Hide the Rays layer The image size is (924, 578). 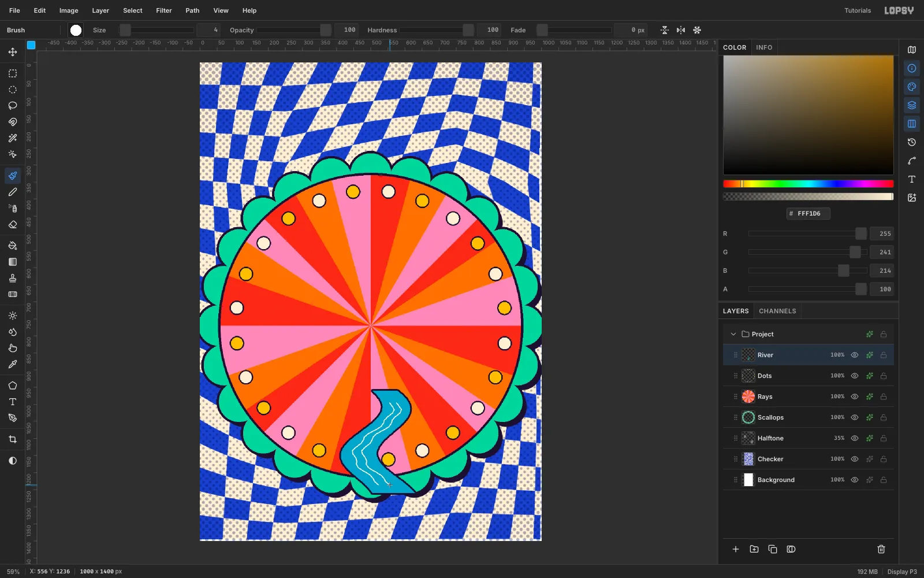[855, 397]
